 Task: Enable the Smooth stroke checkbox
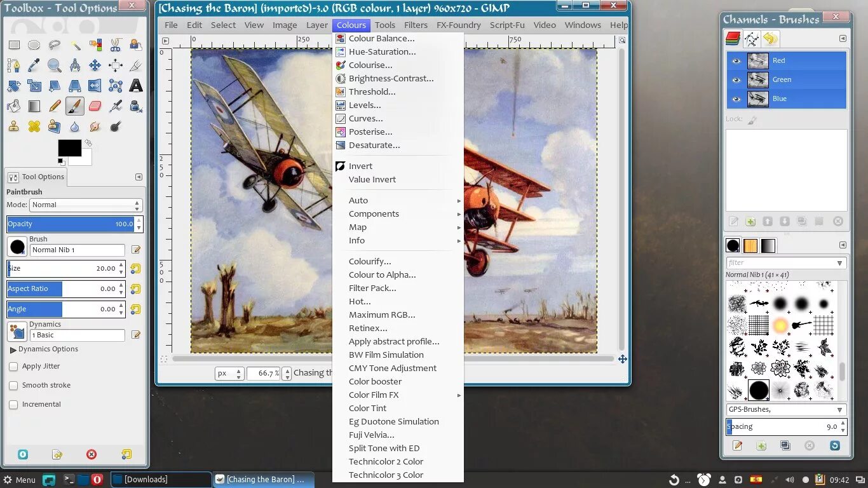point(13,386)
